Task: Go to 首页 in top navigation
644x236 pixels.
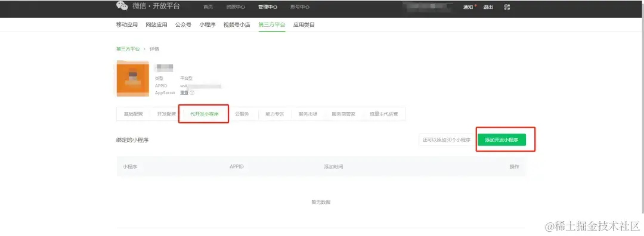Action: click(x=208, y=7)
